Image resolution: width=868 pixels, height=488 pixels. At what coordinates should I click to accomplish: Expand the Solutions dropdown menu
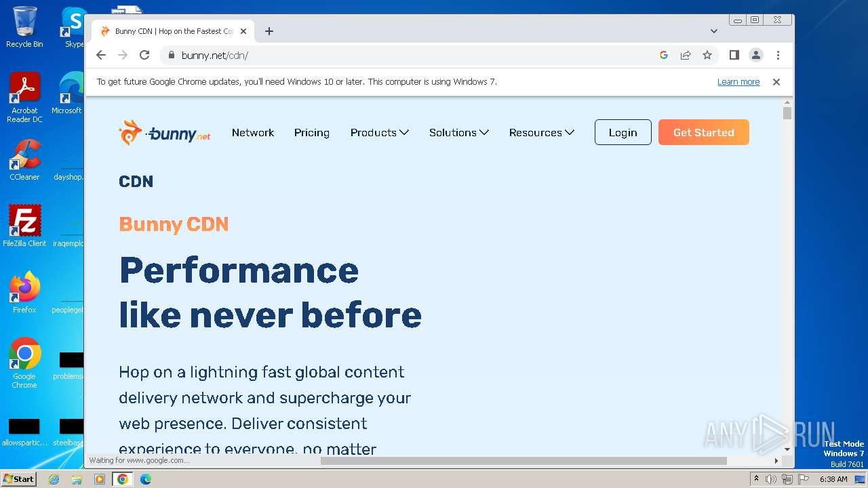point(459,133)
